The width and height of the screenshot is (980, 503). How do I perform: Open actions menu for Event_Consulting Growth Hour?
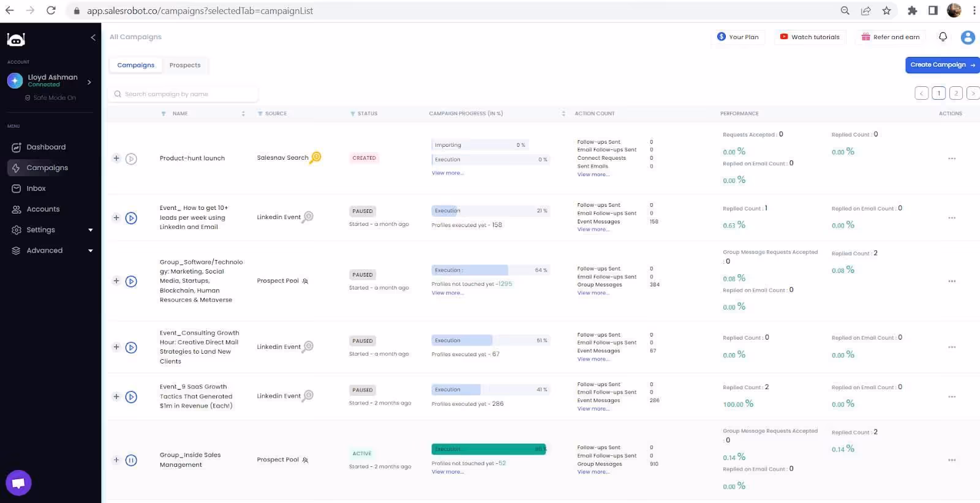coord(952,347)
